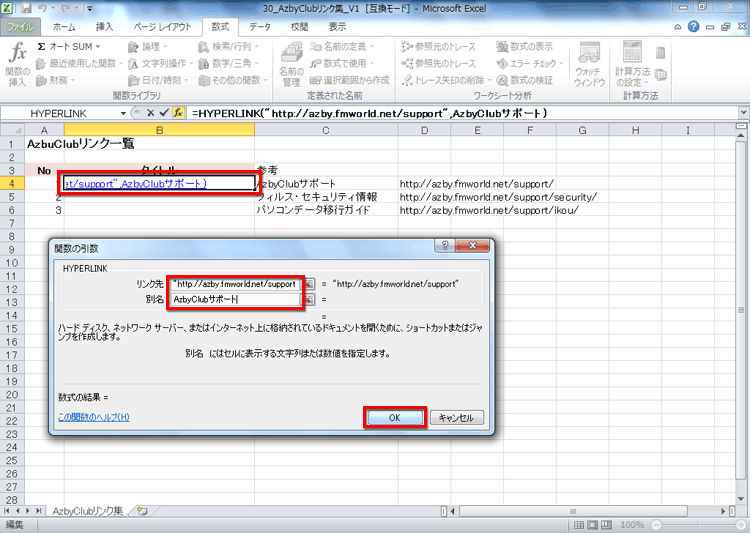
Task: Open the オート SUM dropdown
Action: tap(69, 46)
